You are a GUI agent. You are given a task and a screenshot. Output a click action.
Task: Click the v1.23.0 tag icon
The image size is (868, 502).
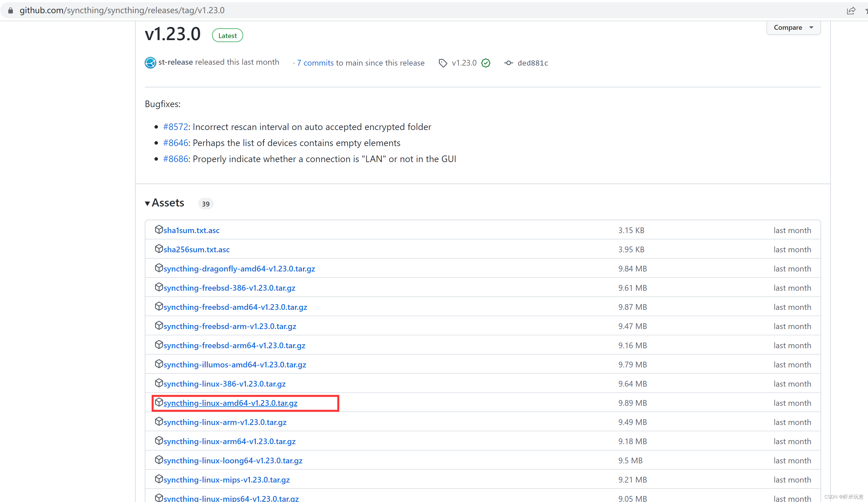coord(443,63)
